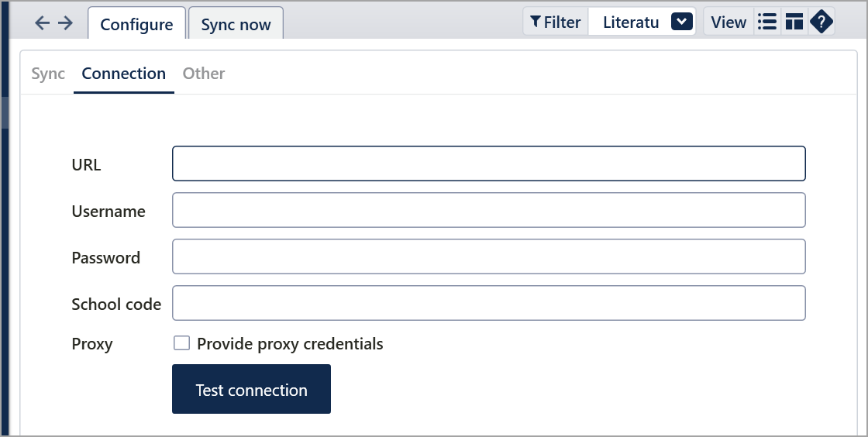
Task: Switch to table layout view icon
Action: point(794,22)
